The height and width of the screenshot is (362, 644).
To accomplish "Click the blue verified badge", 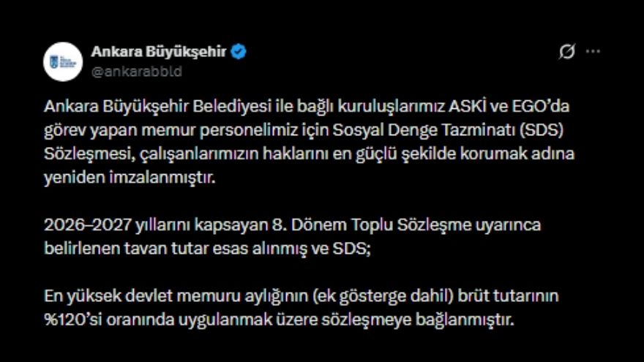I will pyautogui.click(x=239, y=52).
